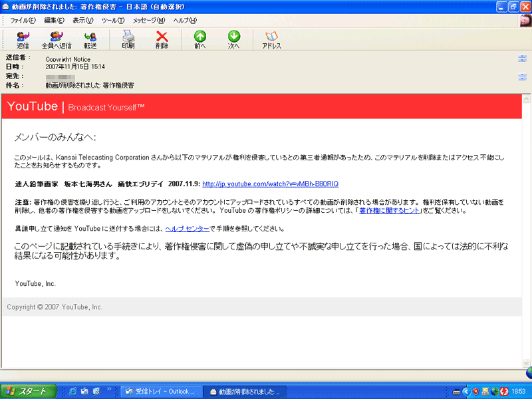Go to next message with 次へ arrow
Viewport: 532px width, 399px height.
234,40
